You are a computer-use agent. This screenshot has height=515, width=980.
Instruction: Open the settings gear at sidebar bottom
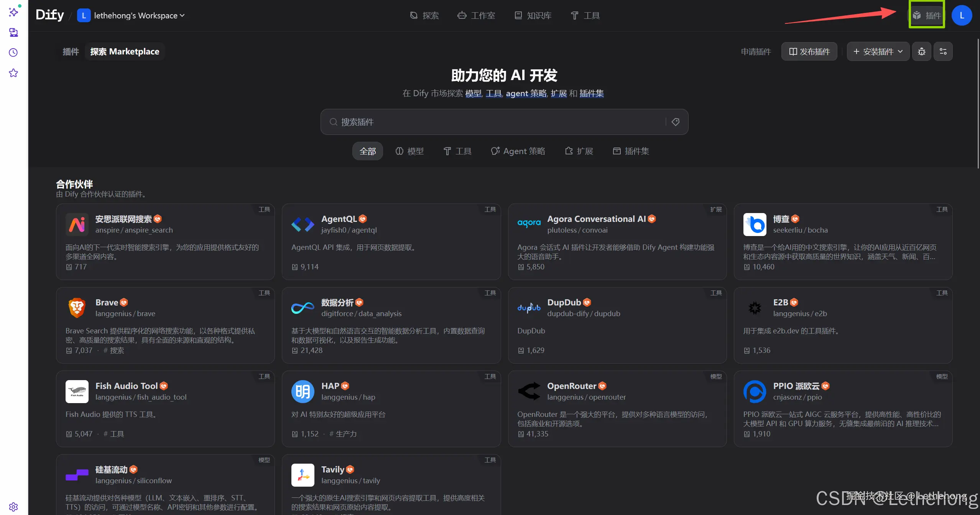pos(13,506)
